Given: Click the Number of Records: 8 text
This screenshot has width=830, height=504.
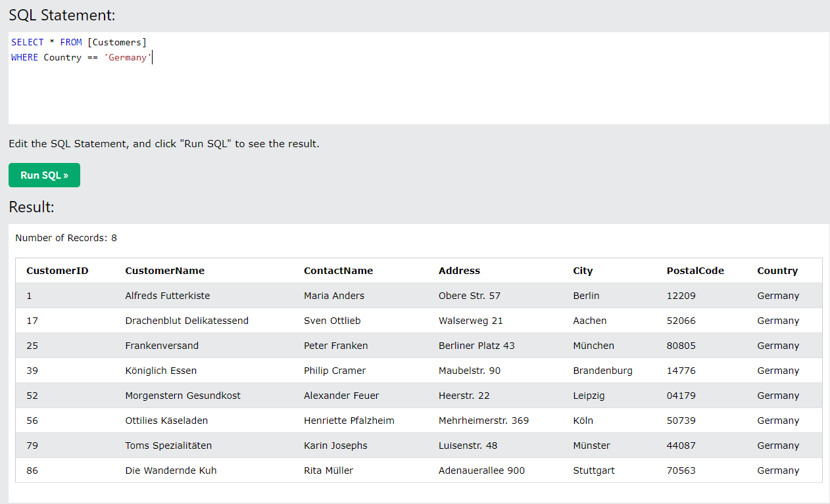Looking at the screenshot, I should point(66,238).
